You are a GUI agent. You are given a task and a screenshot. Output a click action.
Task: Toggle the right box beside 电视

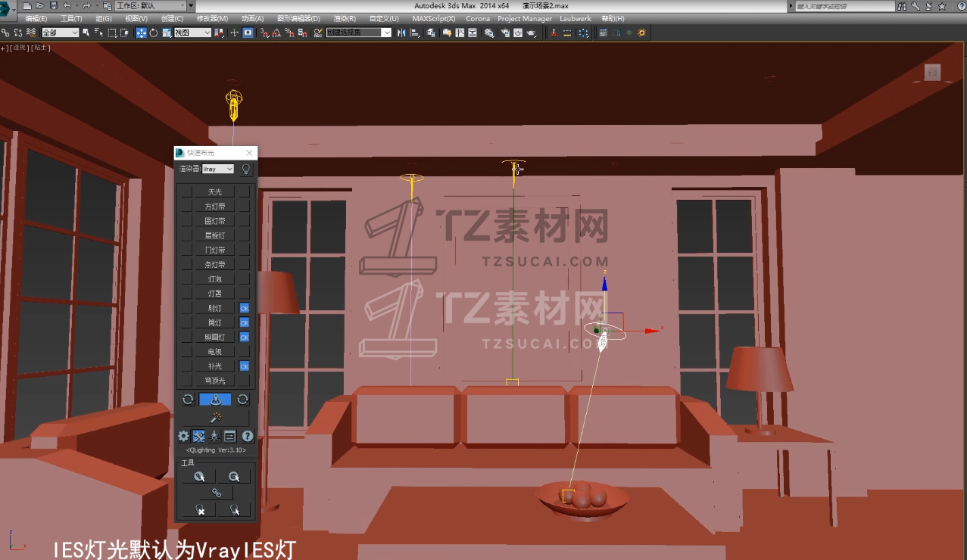pyautogui.click(x=244, y=351)
